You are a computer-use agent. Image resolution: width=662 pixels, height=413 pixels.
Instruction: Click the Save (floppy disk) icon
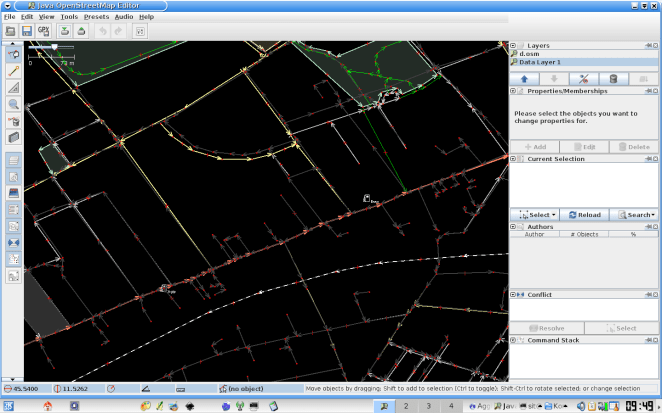28,31
